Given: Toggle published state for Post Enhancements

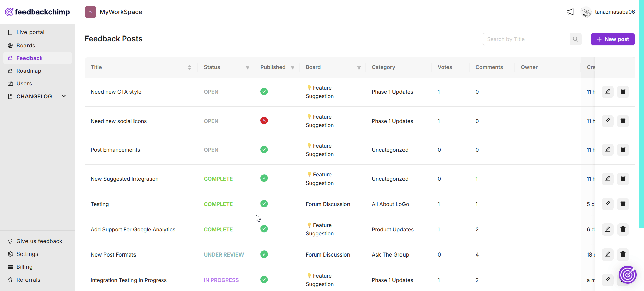Looking at the screenshot, I should point(264,149).
